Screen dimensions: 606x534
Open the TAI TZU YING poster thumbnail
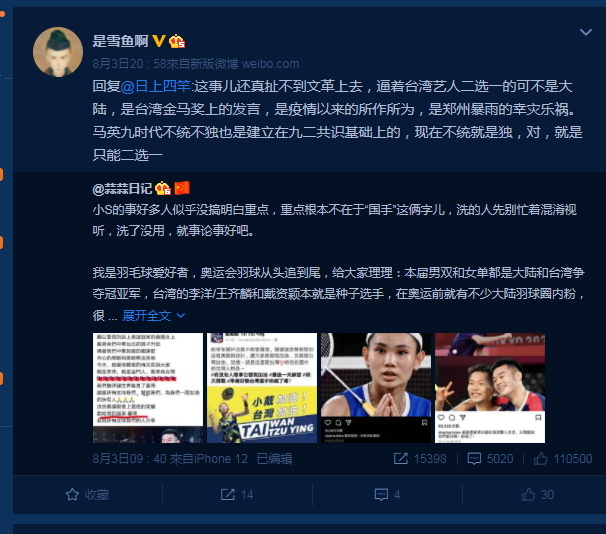click(x=262, y=388)
